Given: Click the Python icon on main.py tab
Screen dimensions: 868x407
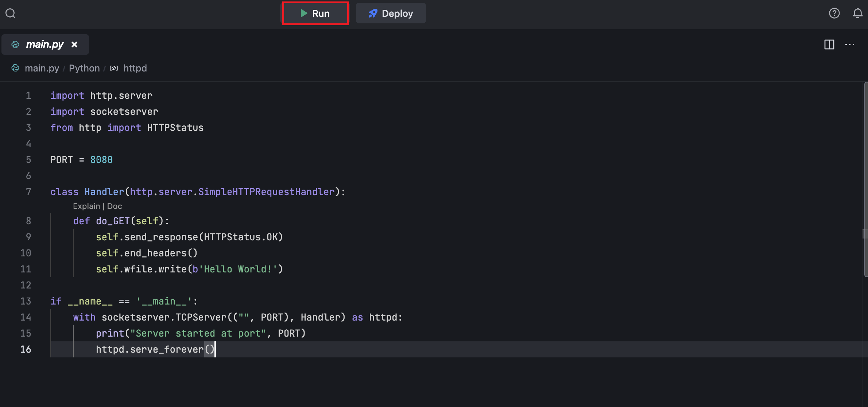Looking at the screenshot, I should tap(15, 44).
